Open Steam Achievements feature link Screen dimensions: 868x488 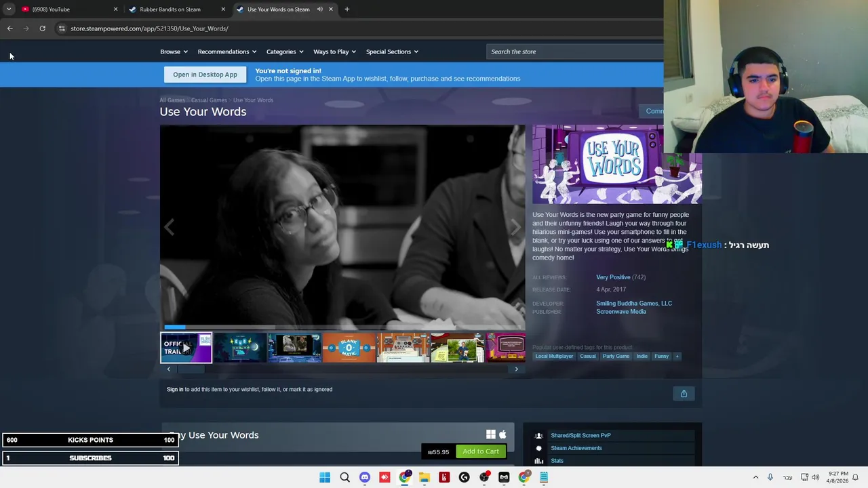(576, 448)
